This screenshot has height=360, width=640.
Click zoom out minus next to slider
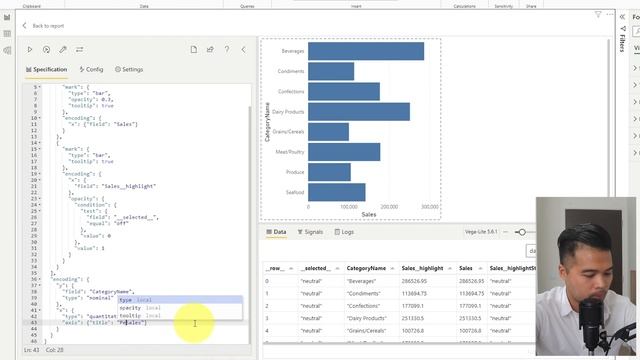[x=505, y=232]
